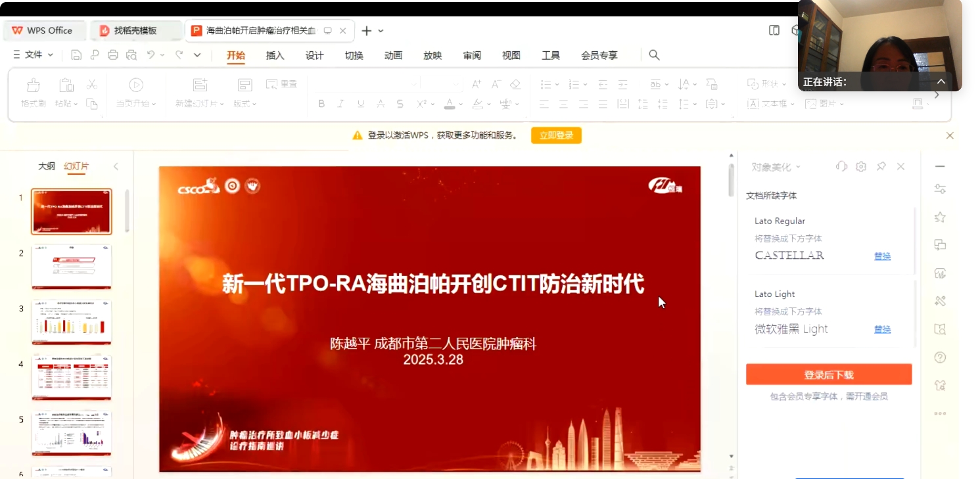Image resolution: width=980 pixels, height=479 pixels.
Task: Toggle italic formatting
Action: 340,104
